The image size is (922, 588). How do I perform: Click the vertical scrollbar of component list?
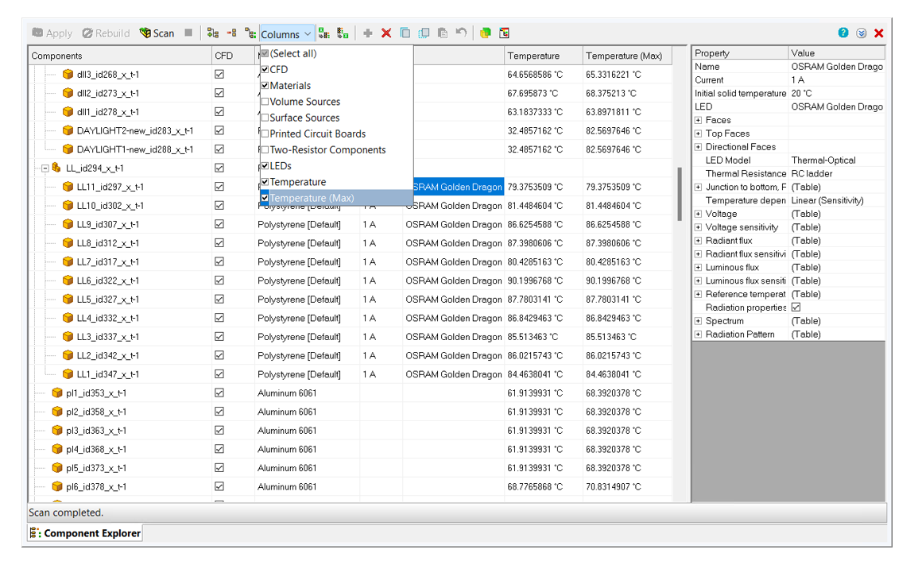coord(680,195)
